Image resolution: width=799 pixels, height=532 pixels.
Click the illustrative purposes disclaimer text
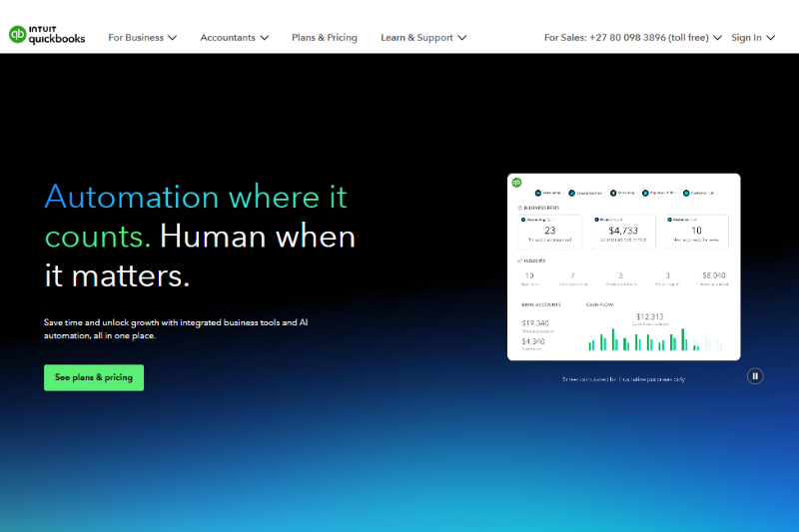(x=623, y=379)
